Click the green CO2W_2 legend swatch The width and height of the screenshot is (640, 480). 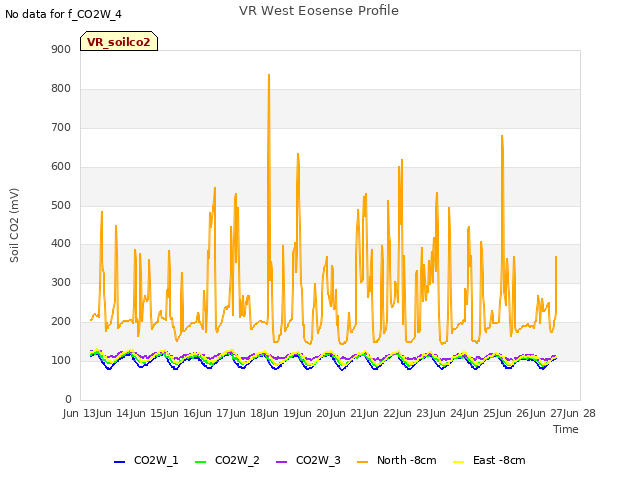(x=200, y=462)
